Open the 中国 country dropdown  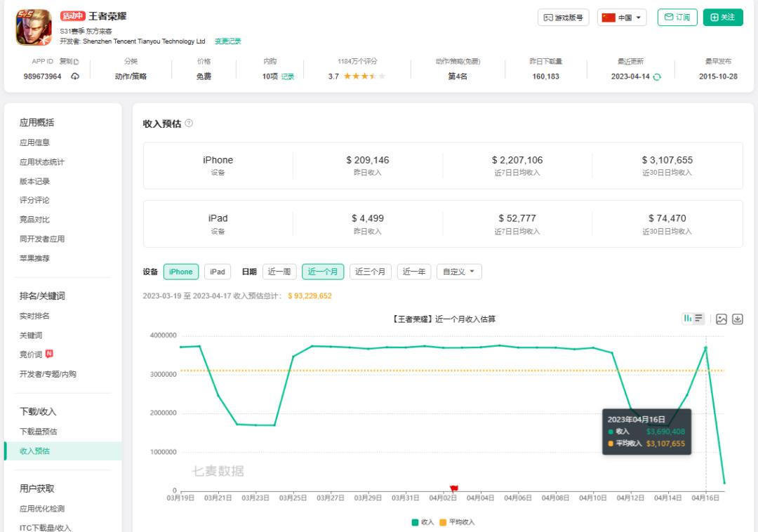click(x=623, y=17)
